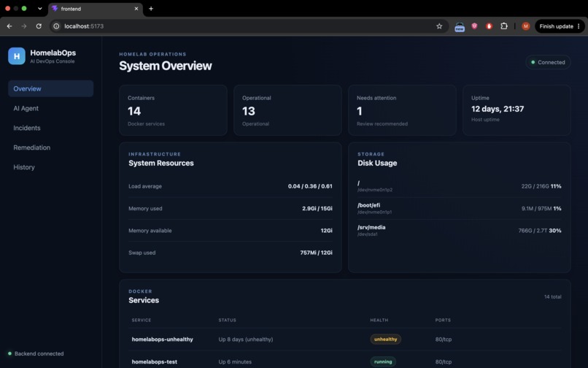Click the /srv/media disk entry

coord(460,231)
